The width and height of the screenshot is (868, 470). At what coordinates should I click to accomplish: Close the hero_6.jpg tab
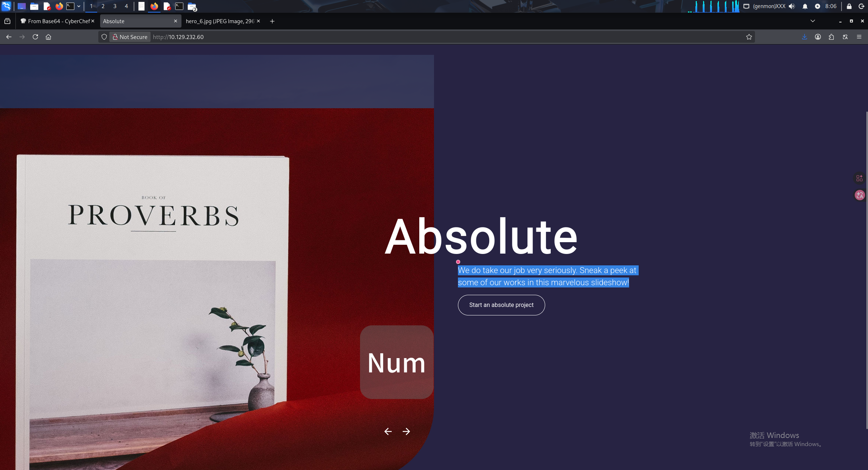click(258, 21)
